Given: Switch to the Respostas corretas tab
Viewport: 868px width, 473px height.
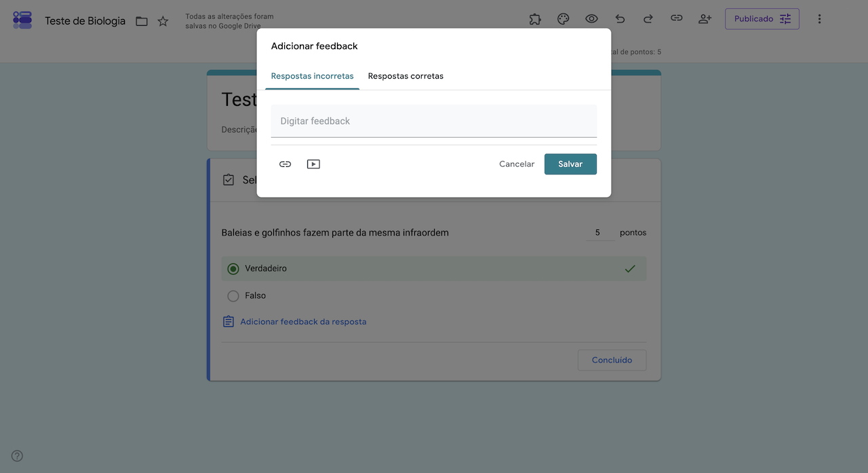Looking at the screenshot, I should click(406, 76).
